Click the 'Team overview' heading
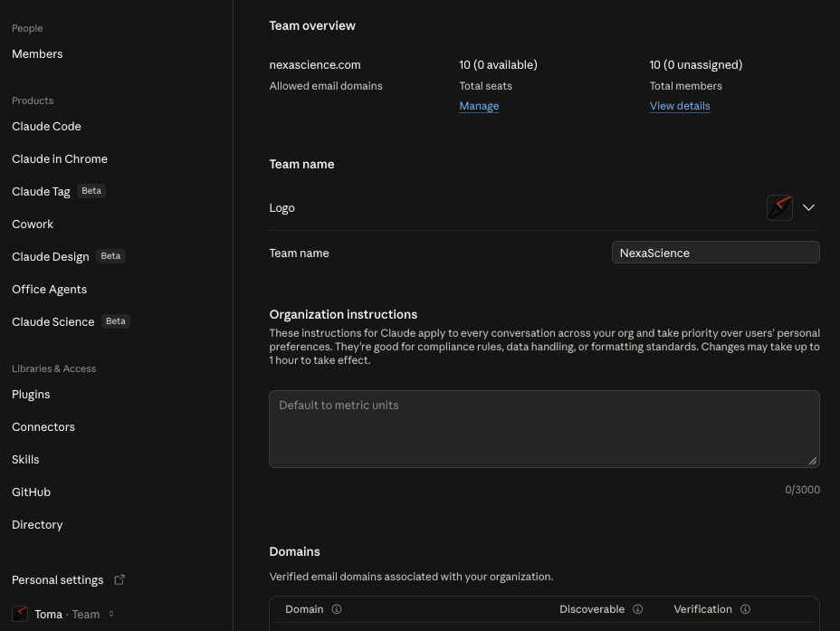Viewport: 840px width, 631px height. 312,25
